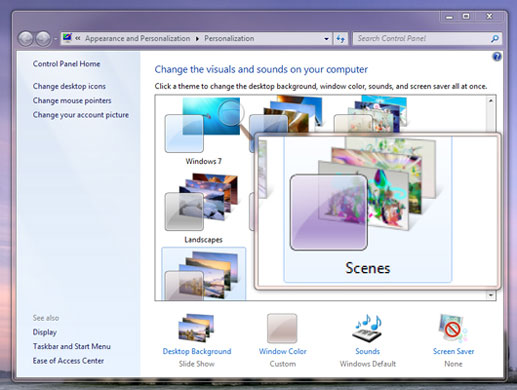Click the theme list scroll down arrow
517x390 pixels.
point(491,295)
